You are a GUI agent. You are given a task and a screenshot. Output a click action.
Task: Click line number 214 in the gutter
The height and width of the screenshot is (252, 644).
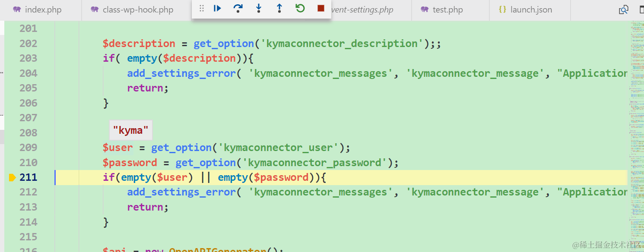29,222
